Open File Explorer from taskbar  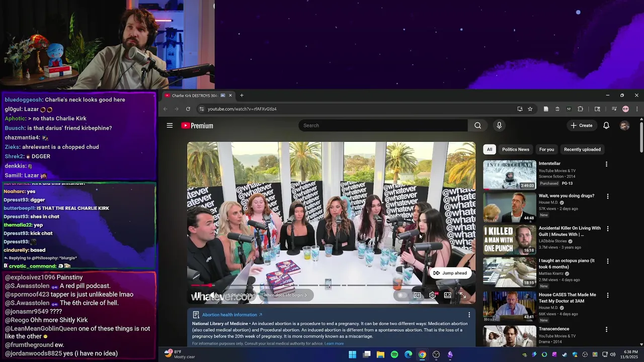point(381,354)
